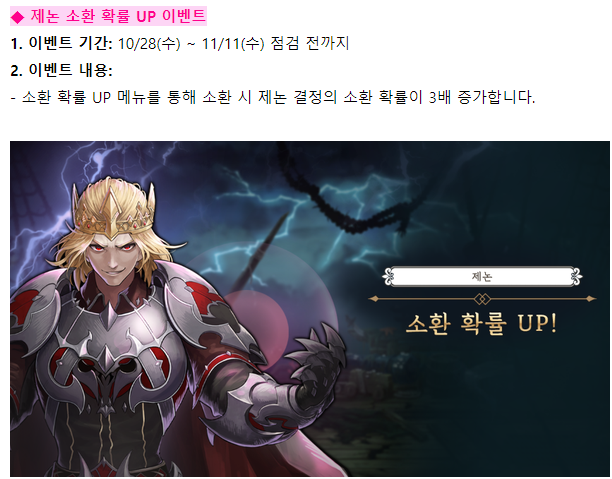Click the '2. 이벤트 내용:' label
612x479 pixels.
(x=62, y=70)
